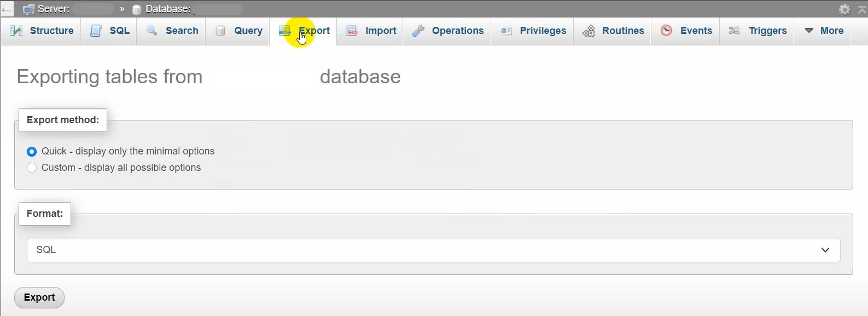Click the 'Format:' legend
Image resolution: width=868 pixels, height=316 pixels.
click(45, 214)
